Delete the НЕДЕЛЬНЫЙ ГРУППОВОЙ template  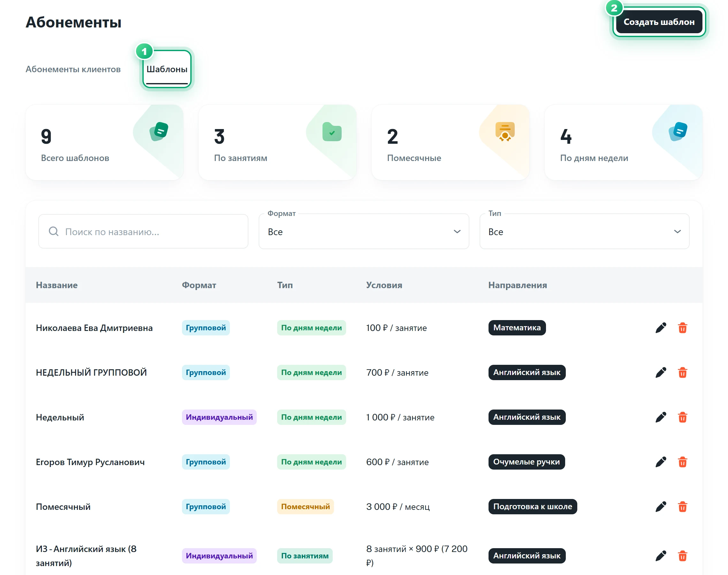point(682,373)
